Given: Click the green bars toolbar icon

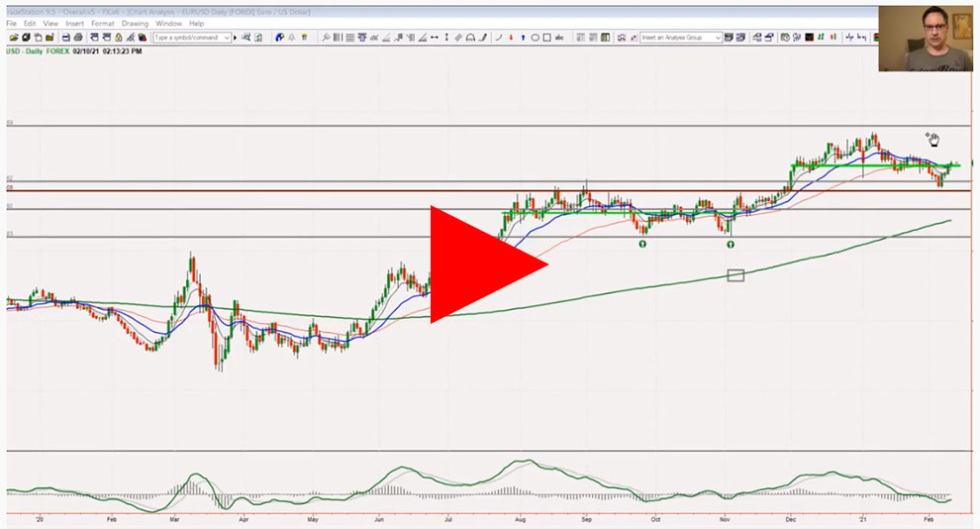Looking at the screenshot, I should point(822,38).
